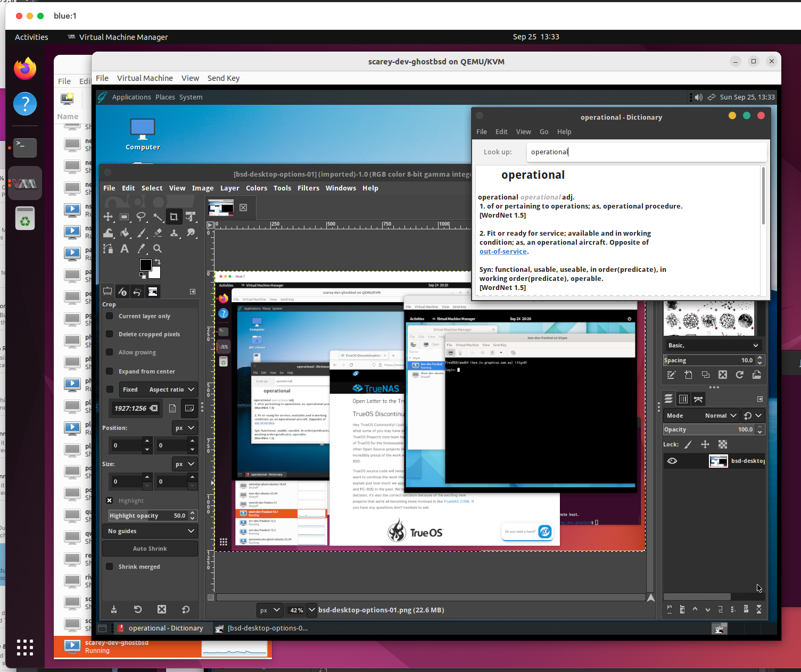Clear the 1927:1256 aspect ratio field
Screen dimensions: 801x672
[154, 408]
